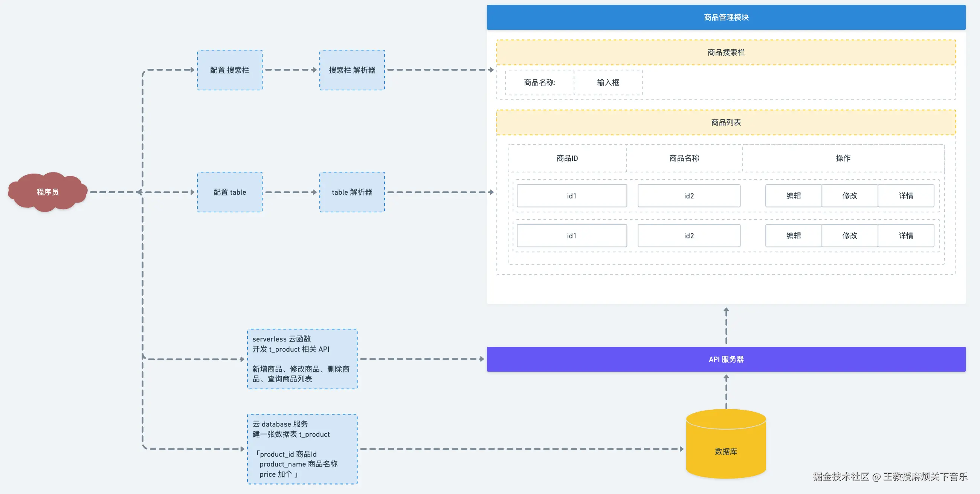This screenshot has height=494, width=980.
Task: Select the 配置 搜索栏 box
Action: (230, 70)
